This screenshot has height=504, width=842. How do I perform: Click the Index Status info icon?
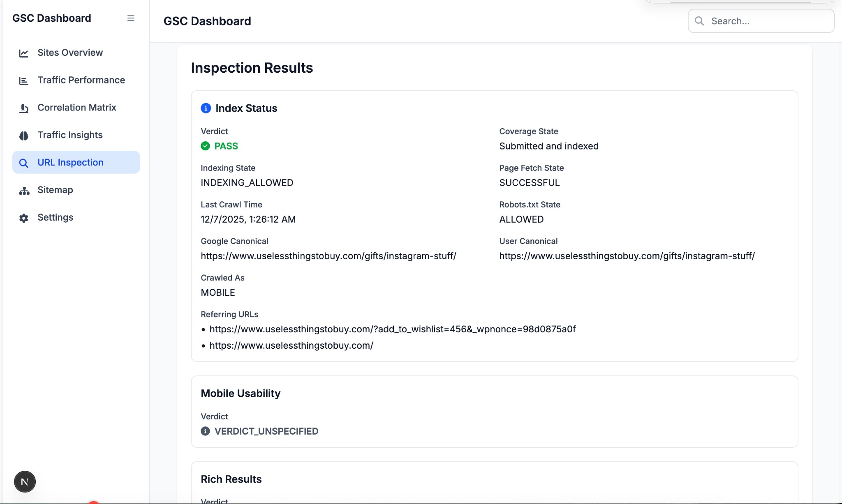click(206, 108)
